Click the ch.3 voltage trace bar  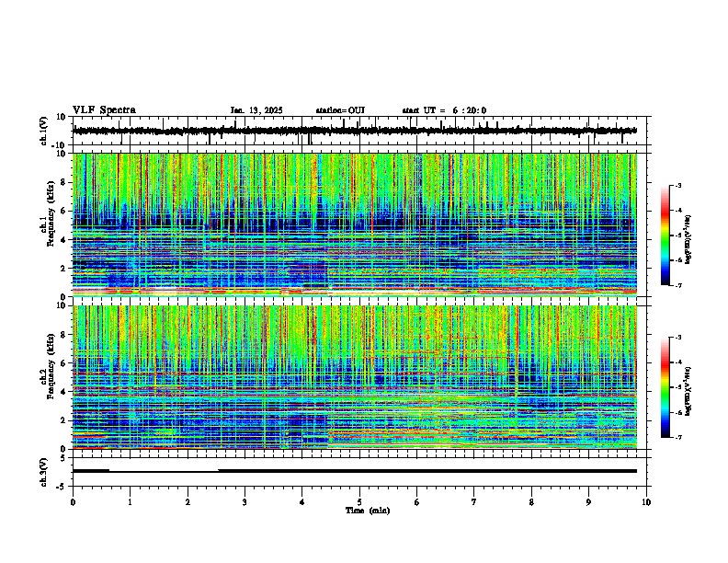pyautogui.click(x=355, y=471)
